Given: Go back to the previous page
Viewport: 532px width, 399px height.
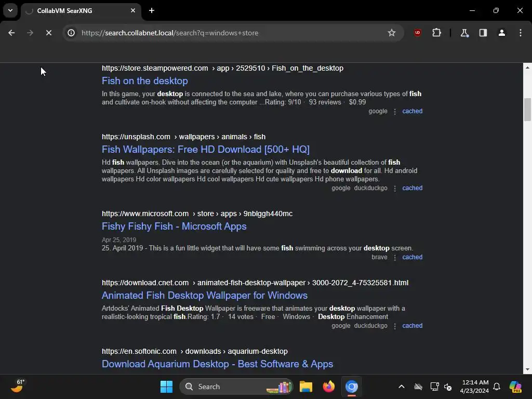Looking at the screenshot, I should click(11, 33).
